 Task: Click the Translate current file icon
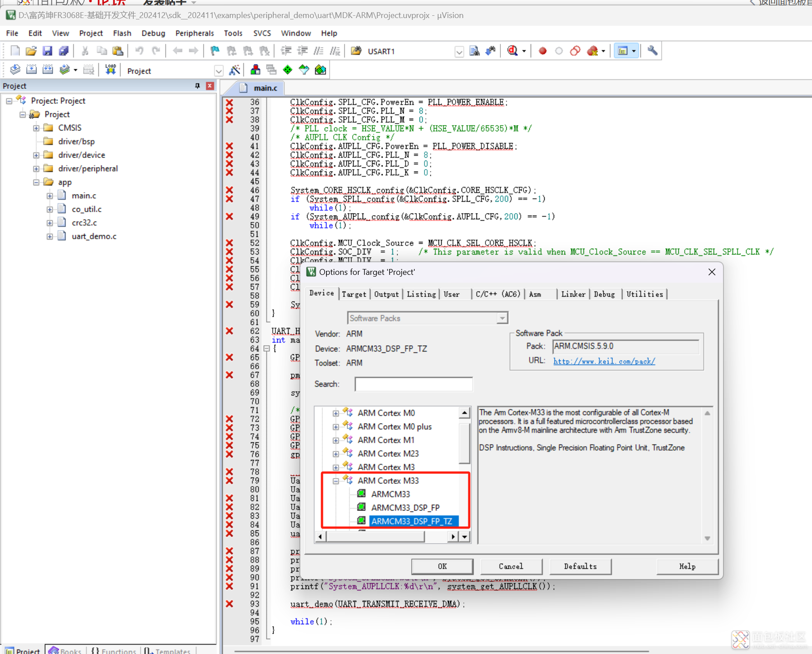pos(15,70)
